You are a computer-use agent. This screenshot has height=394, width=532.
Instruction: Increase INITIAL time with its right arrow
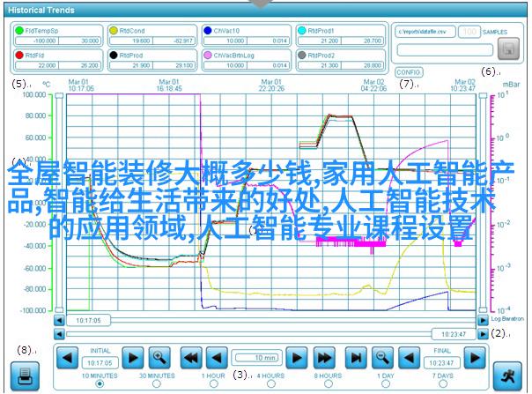(133, 358)
